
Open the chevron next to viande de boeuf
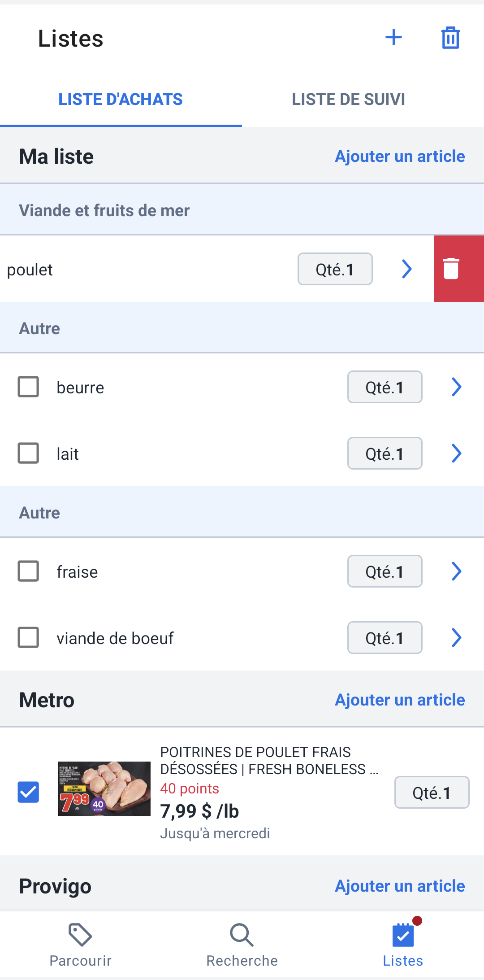pyautogui.click(x=456, y=637)
